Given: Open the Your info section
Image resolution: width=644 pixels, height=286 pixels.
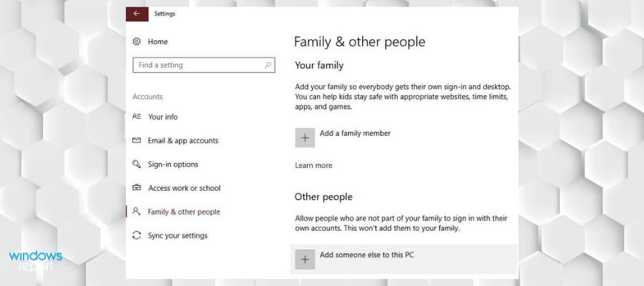Looking at the screenshot, I should point(163,117).
